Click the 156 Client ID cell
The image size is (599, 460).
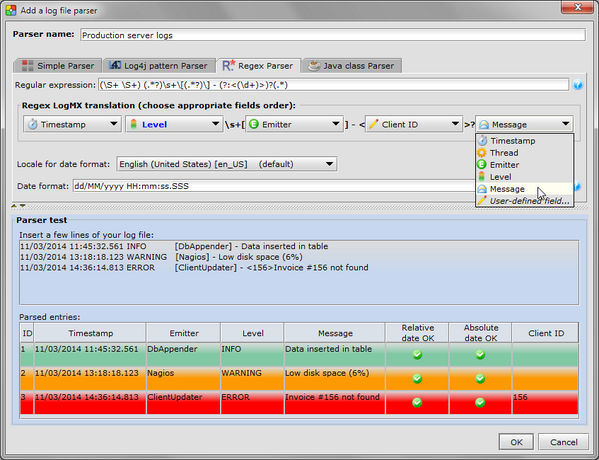[x=546, y=402]
